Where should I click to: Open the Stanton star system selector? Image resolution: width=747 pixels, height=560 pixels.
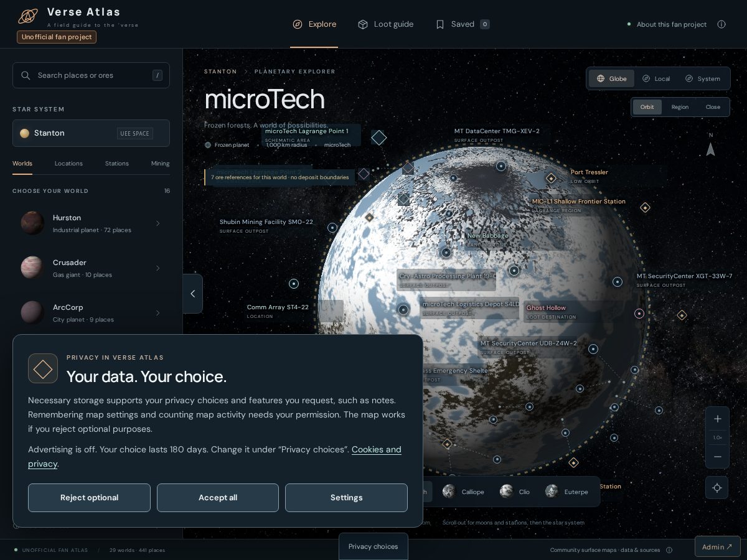click(x=91, y=133)
